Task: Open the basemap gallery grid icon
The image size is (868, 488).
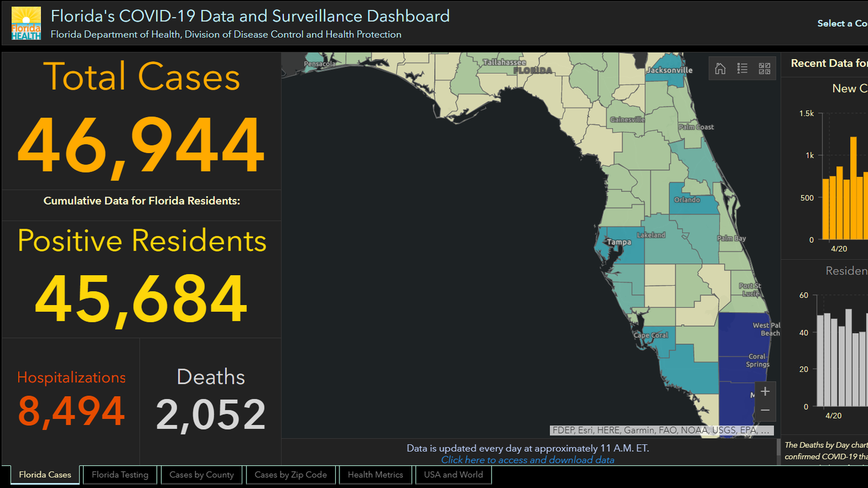Action: [x=764, y=68]
